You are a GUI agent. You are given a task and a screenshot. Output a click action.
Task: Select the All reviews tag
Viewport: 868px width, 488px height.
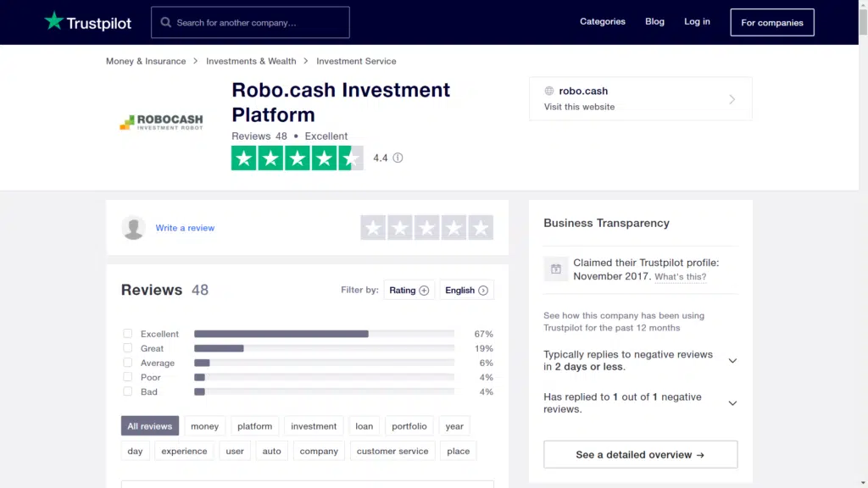tap(150, 426)
